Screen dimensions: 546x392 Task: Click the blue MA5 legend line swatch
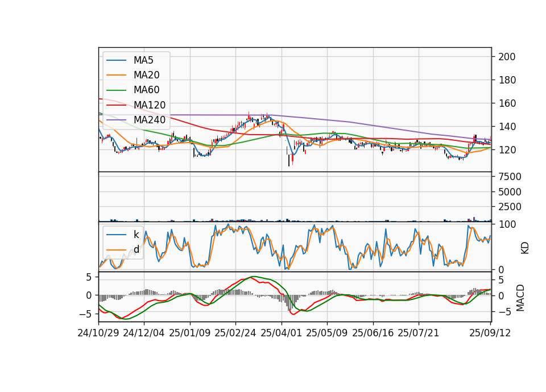coord(116,61)
